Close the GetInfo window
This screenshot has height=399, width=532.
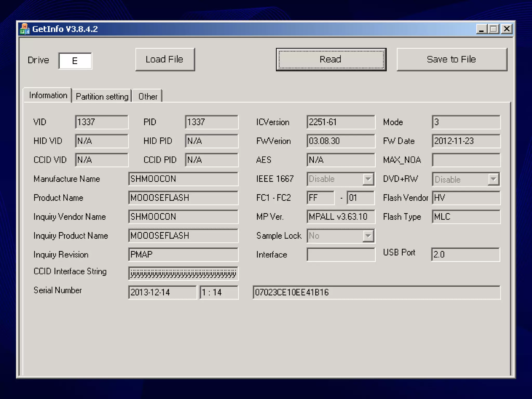[507, 29]
